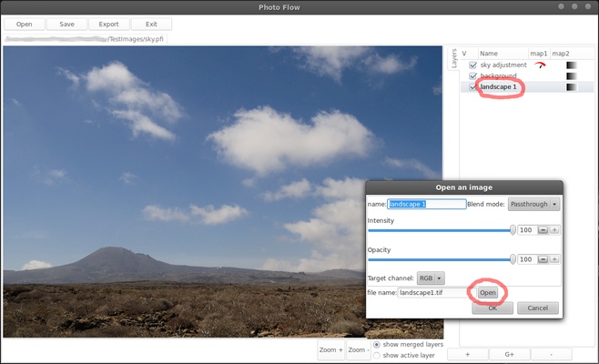Click the sky adjustment curve map1 icon
This screenshot has height=364, width=599.
click(x=541, y=66)
